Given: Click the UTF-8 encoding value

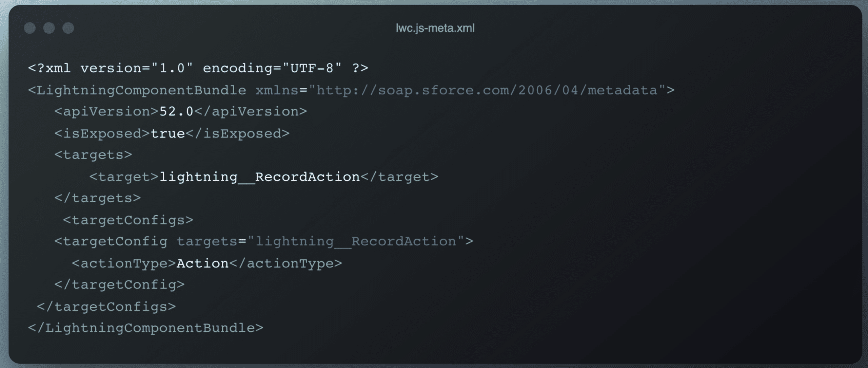Looking at the screenshot, I should pos(312,68).
